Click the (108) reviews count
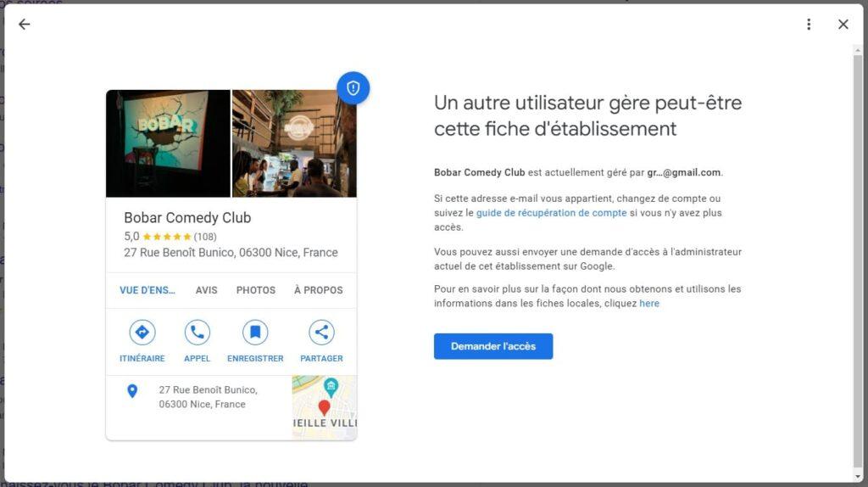868x487 pixels. click(205, 237)
